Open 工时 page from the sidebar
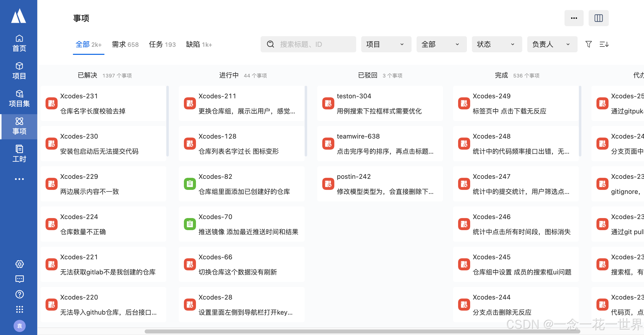Image resolution: width=644 pixels, height=335 pixels. click(x=19, y=153)
